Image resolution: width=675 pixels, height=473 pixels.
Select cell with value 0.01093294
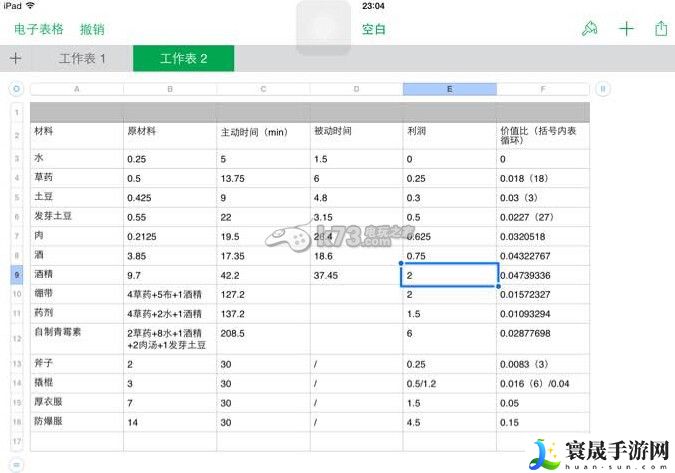coord(543,313)
